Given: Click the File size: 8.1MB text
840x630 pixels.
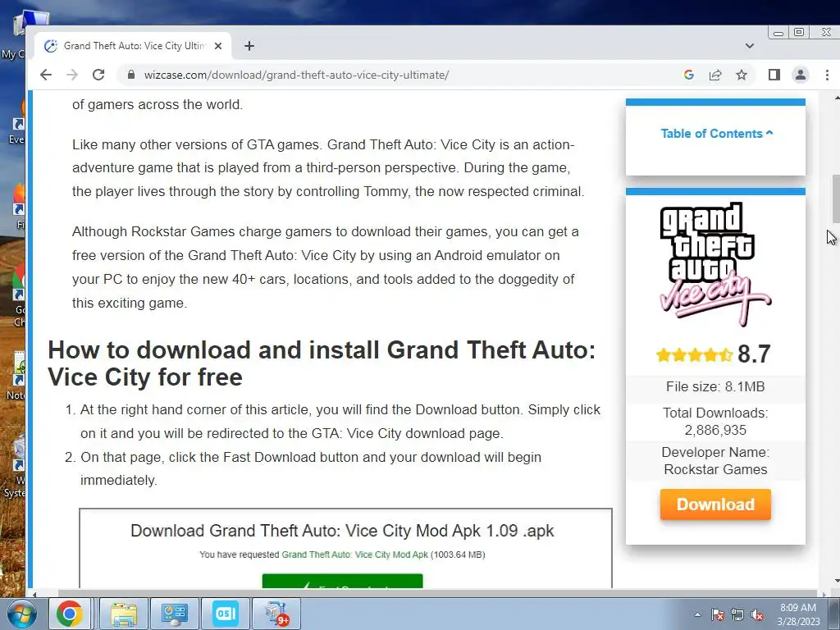Looking at the screenshot, I should [715, 387].
